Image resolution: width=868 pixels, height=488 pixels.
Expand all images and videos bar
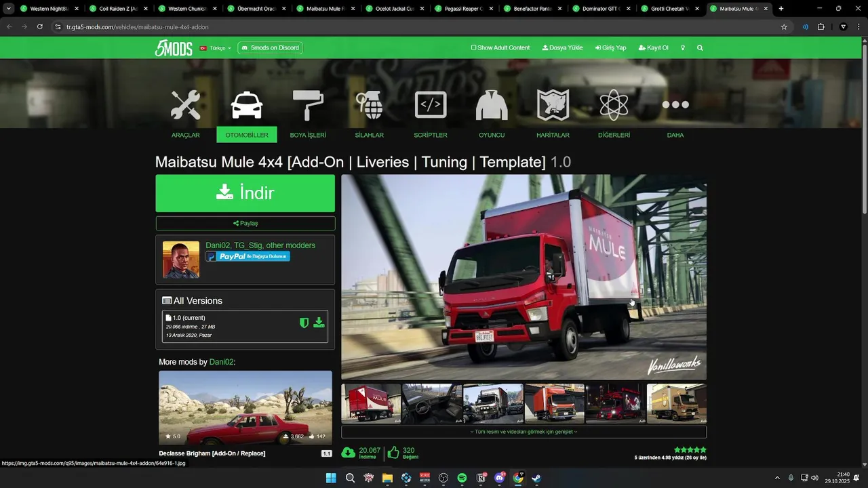[524, 432]
